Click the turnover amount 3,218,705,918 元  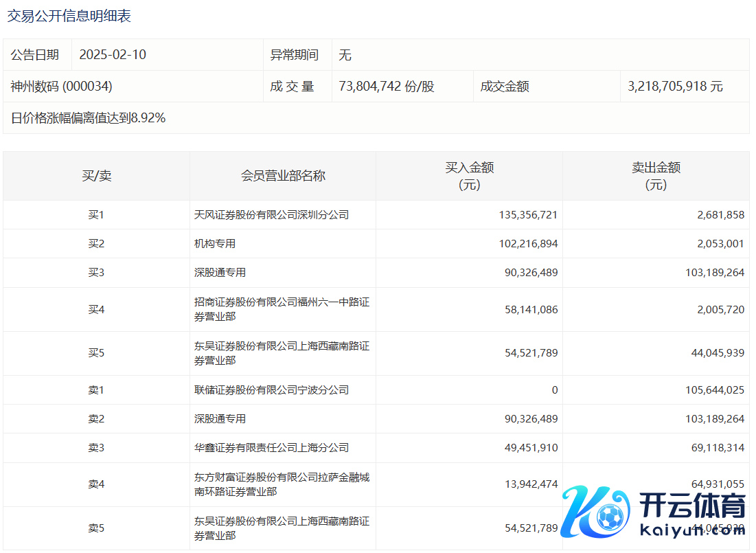675,87
